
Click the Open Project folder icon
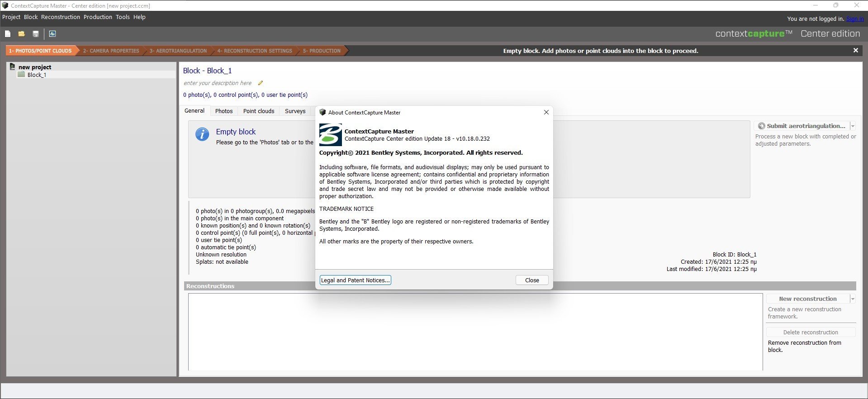point(21,34)
